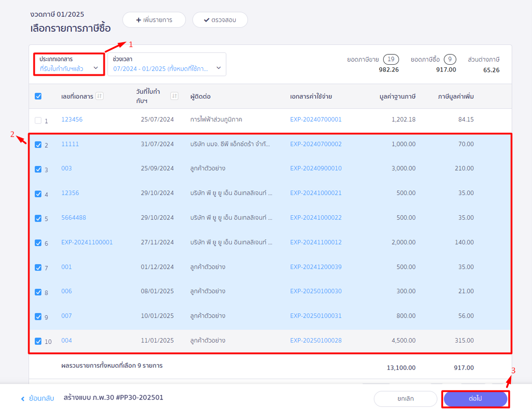
Task: Open document number 5664488 link
Action: coord(74,218)
